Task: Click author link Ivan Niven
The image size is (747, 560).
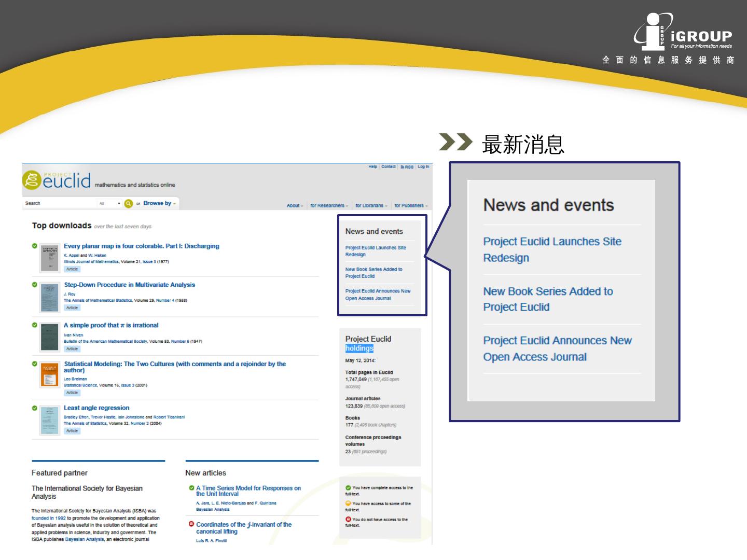Action: click(73, 335)
